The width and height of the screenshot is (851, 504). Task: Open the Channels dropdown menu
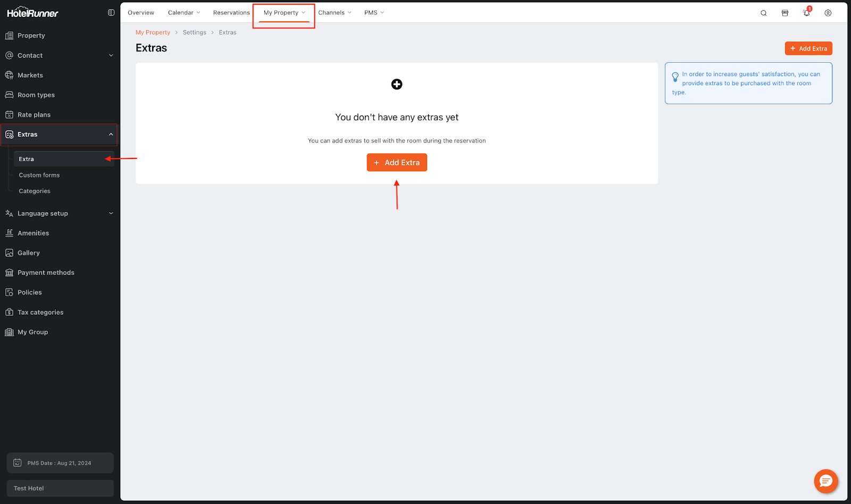[335, 13]
